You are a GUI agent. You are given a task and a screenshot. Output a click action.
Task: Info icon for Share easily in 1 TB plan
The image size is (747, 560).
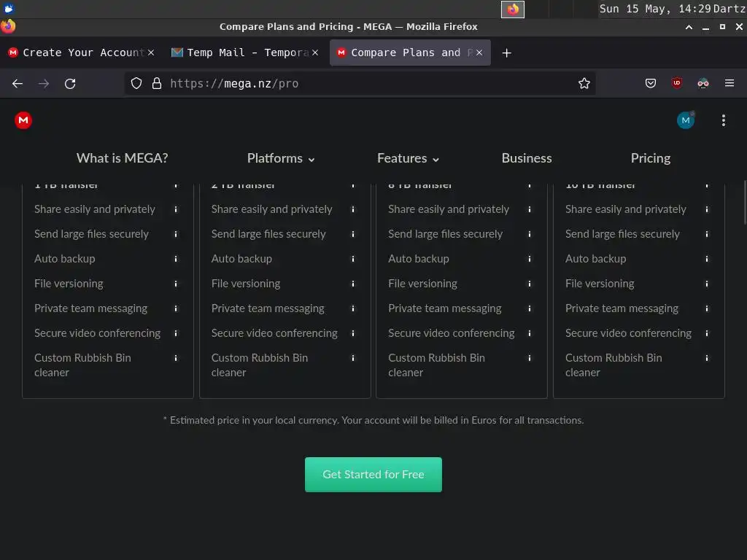176,209
